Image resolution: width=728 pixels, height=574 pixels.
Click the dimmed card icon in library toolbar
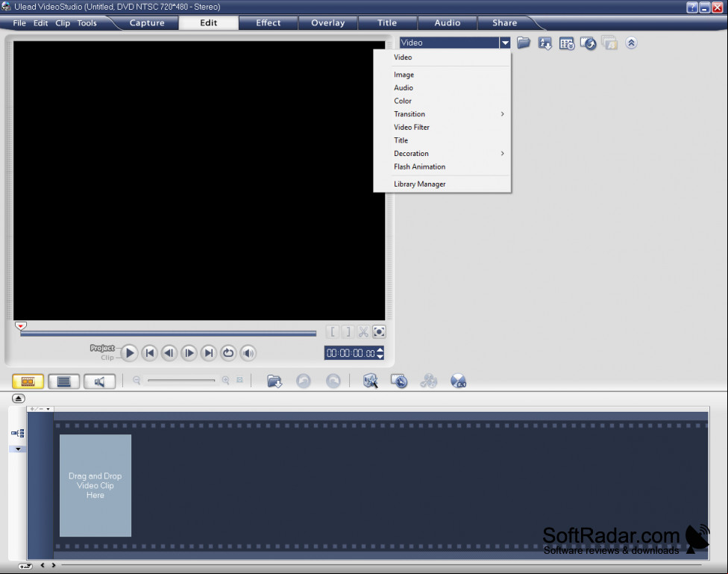[609, 43]
